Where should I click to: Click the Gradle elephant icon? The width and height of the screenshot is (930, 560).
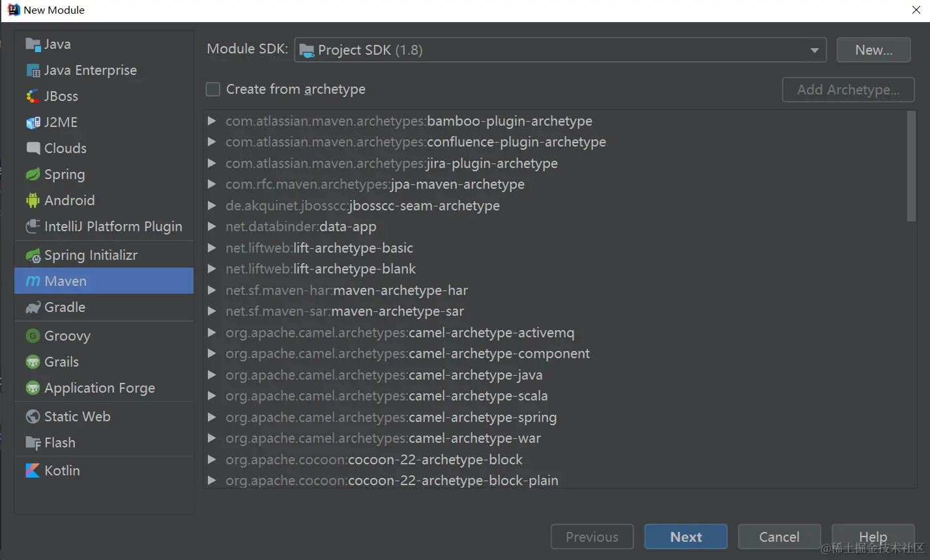33,307
